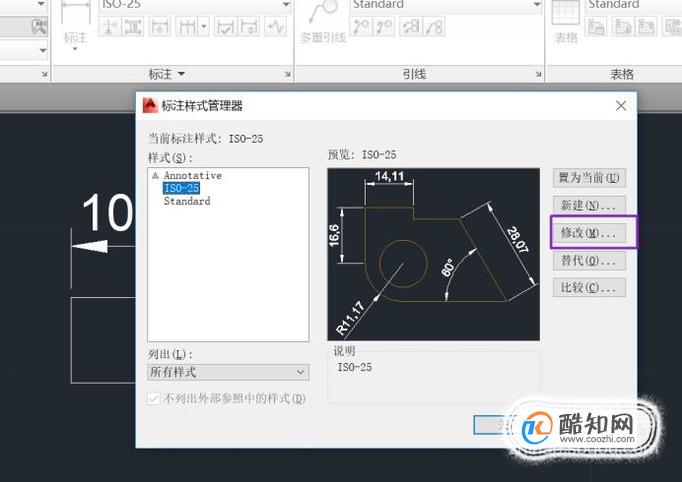Click the remove leader icon in 引线 panel
682x482 pixels.
[384, 27]
